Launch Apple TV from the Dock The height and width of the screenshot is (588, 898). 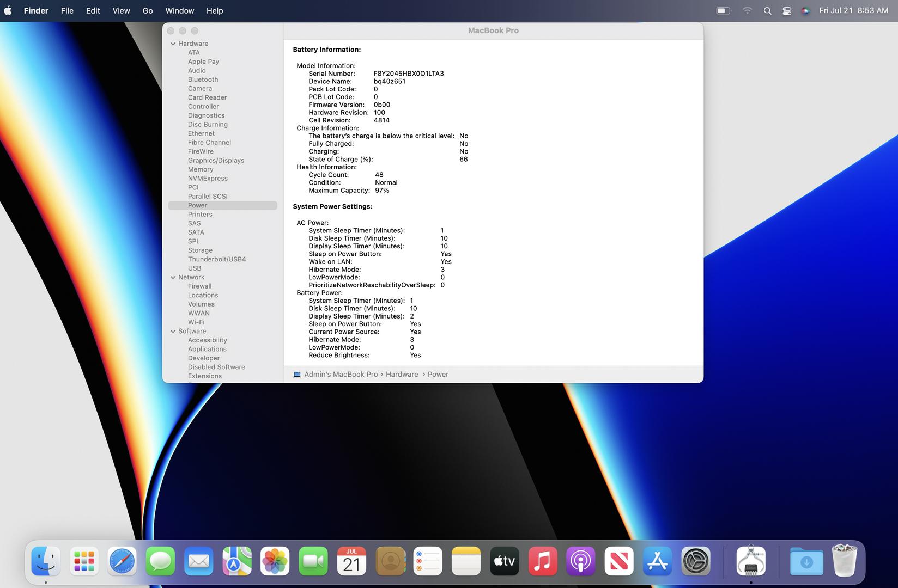point(505,561)
